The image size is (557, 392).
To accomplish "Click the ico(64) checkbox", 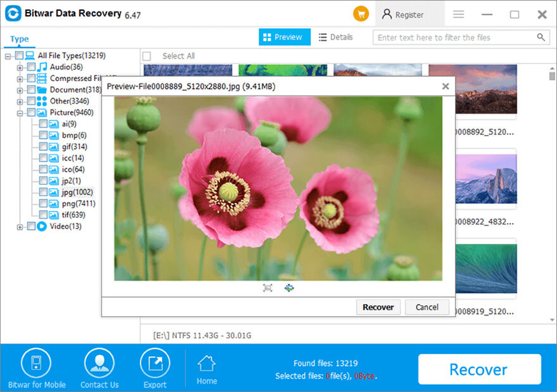I will 43,169.
